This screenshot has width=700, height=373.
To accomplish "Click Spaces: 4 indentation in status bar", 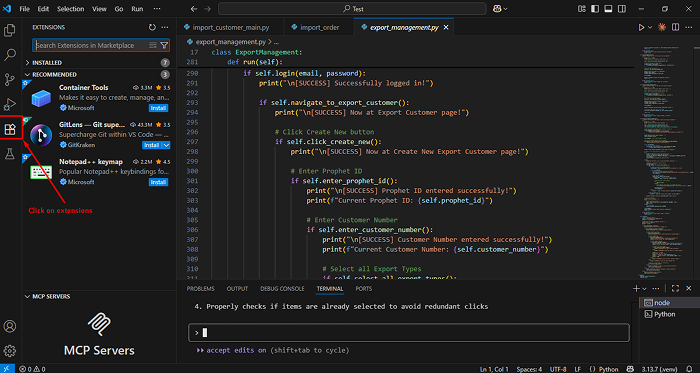I will point(529,369).
